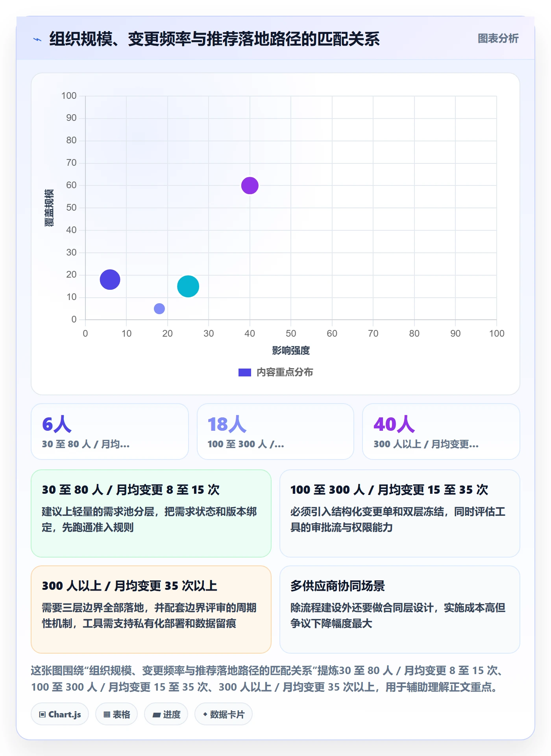Click the text 建议上轻量的需求池分层
The image size is (551, 756).
click(98, 511)
